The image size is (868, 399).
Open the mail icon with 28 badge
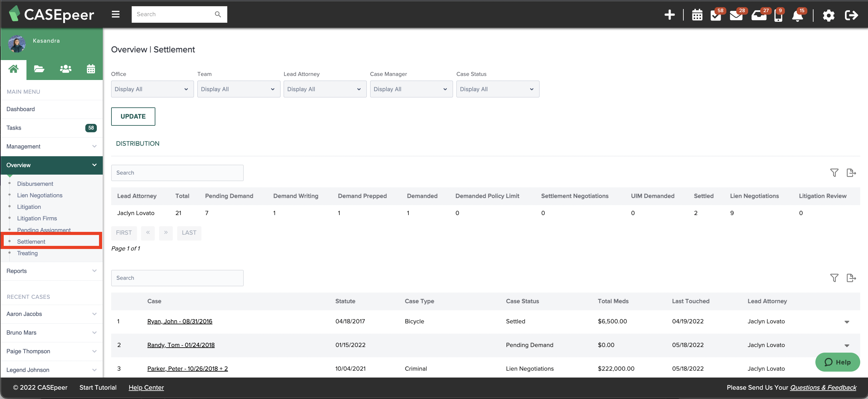point(737,16)
